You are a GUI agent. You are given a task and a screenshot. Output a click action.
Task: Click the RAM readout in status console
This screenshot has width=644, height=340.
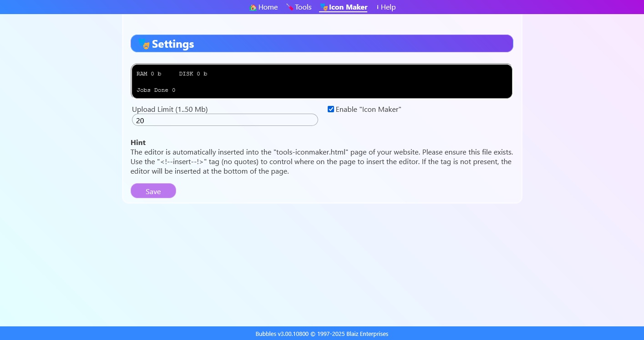pyautogui.click(x=149, y=74)
